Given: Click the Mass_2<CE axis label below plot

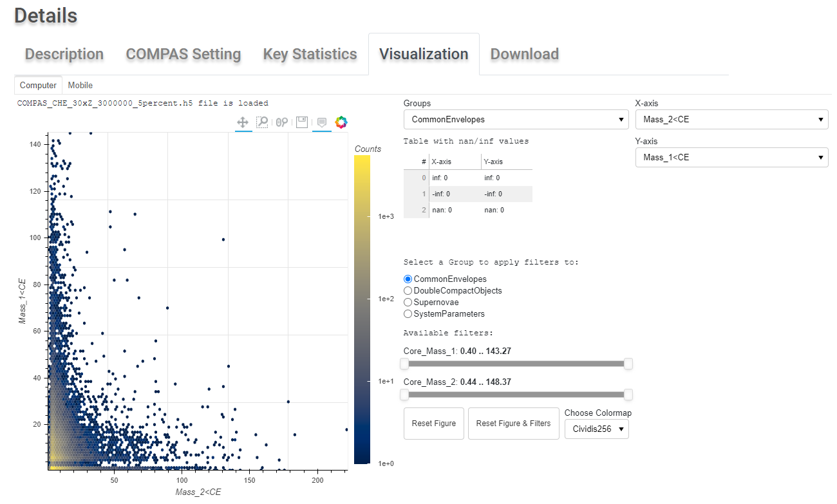Looking at the screenshot, I should click(198, 492).
